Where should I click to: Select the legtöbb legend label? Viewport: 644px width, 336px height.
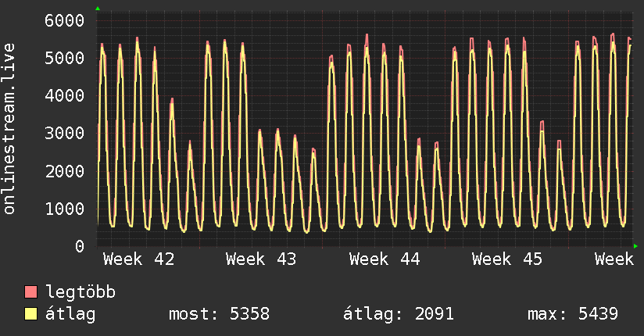click(x=81, y=293)
